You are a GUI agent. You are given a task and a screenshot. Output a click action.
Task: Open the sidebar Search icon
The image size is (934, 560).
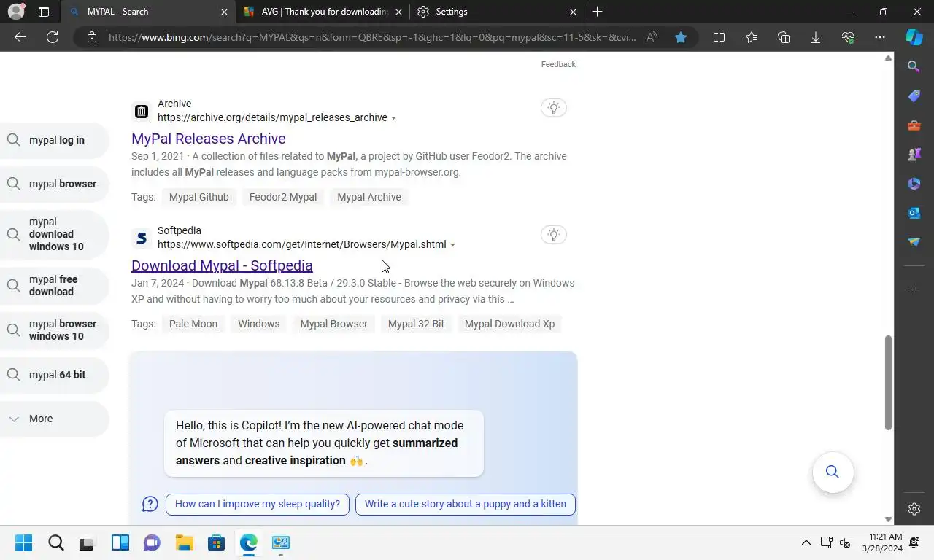[914, 67]
